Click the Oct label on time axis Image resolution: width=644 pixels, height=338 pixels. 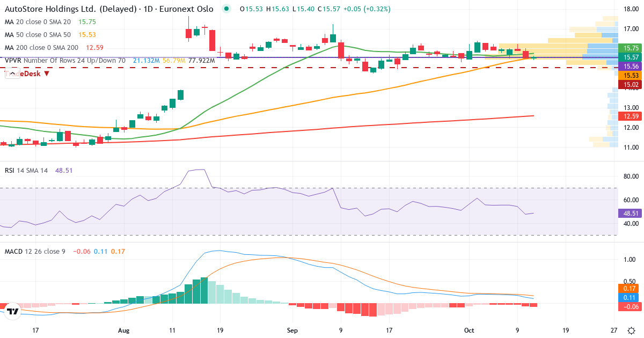click(x=470, y=330)
